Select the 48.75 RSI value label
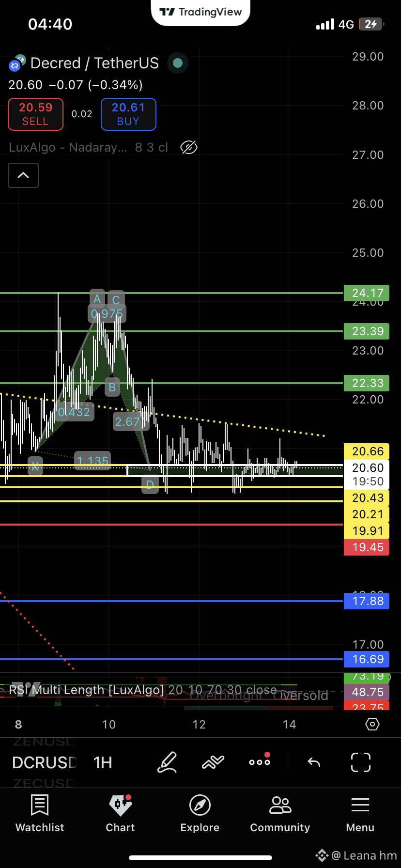The height and width of the screenshot is (868, 401). pos(367,692)
